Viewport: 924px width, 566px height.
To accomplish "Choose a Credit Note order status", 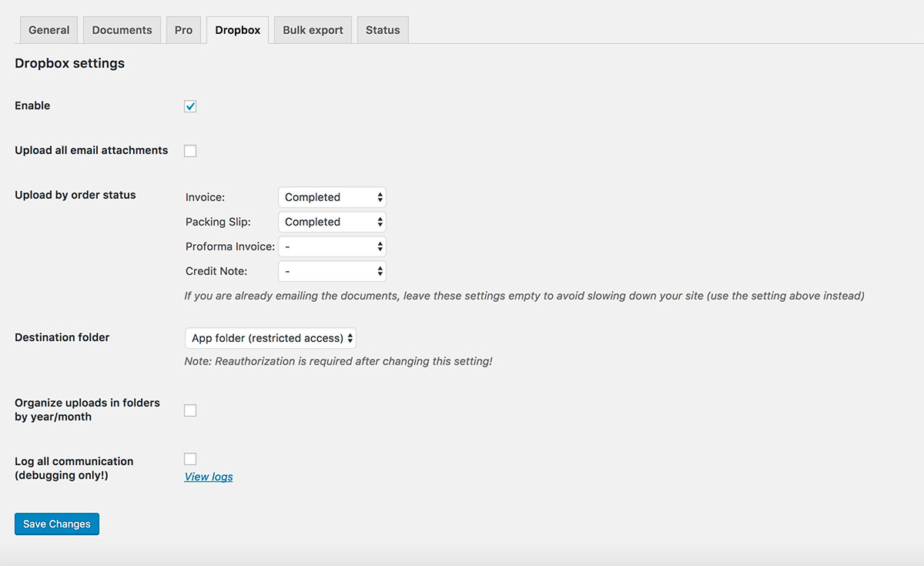I will coord(332,271).
